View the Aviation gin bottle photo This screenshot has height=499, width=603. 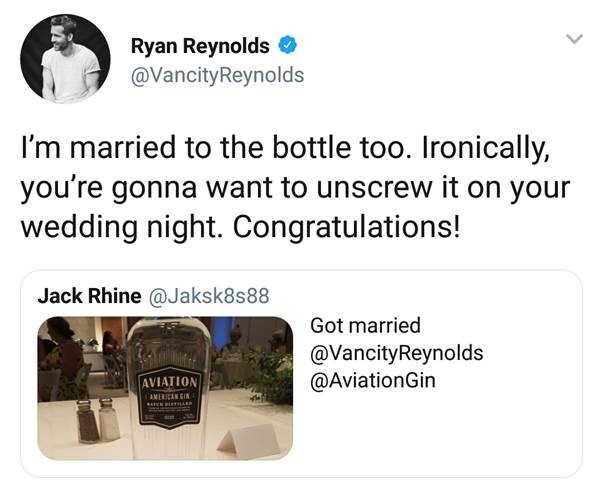(x=165, y=388)
